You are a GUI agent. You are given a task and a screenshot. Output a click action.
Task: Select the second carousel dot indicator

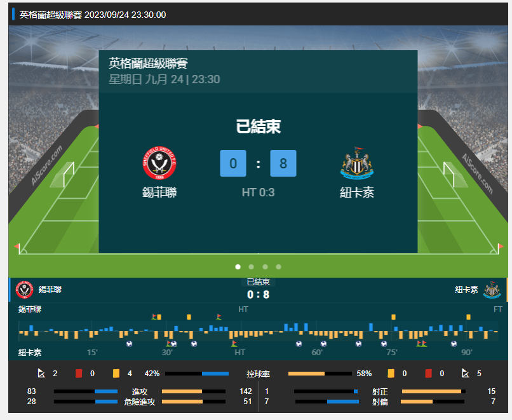251,267
